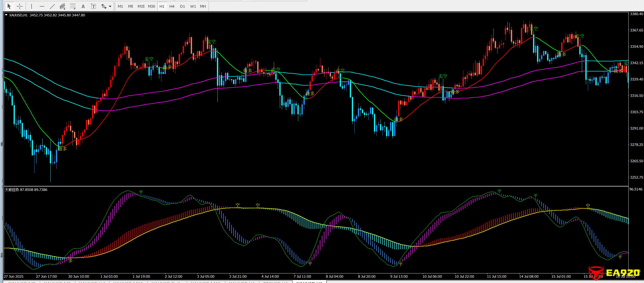Switch chart to M1 timeframe
This screenshot has height=283, width=644.
coord(121,6)
